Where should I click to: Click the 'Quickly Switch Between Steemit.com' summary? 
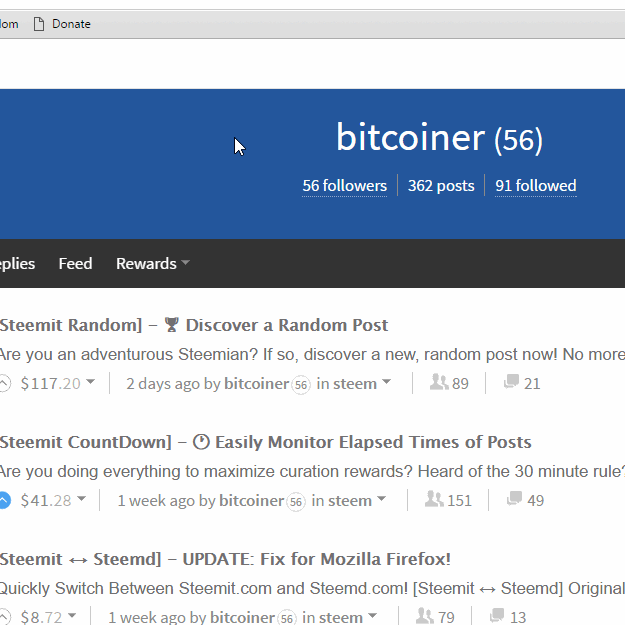pos(312,588)
